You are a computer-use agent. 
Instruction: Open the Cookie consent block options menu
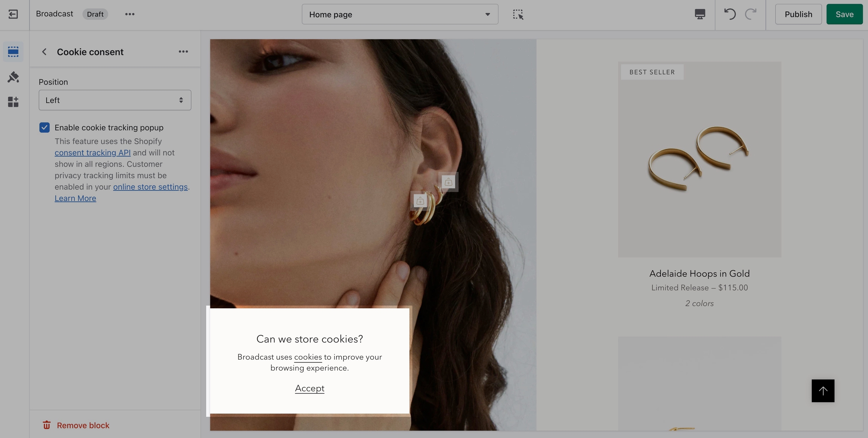click(183, 52)
